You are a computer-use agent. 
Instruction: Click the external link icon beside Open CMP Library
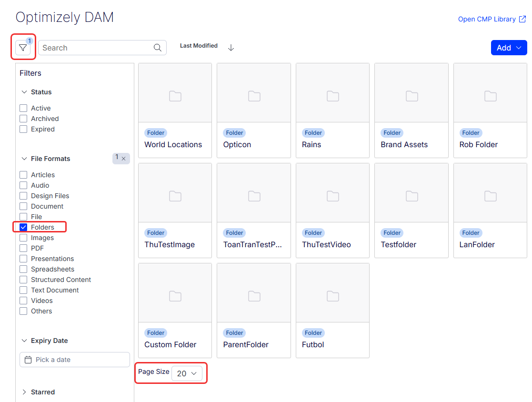tap(522, 19)
